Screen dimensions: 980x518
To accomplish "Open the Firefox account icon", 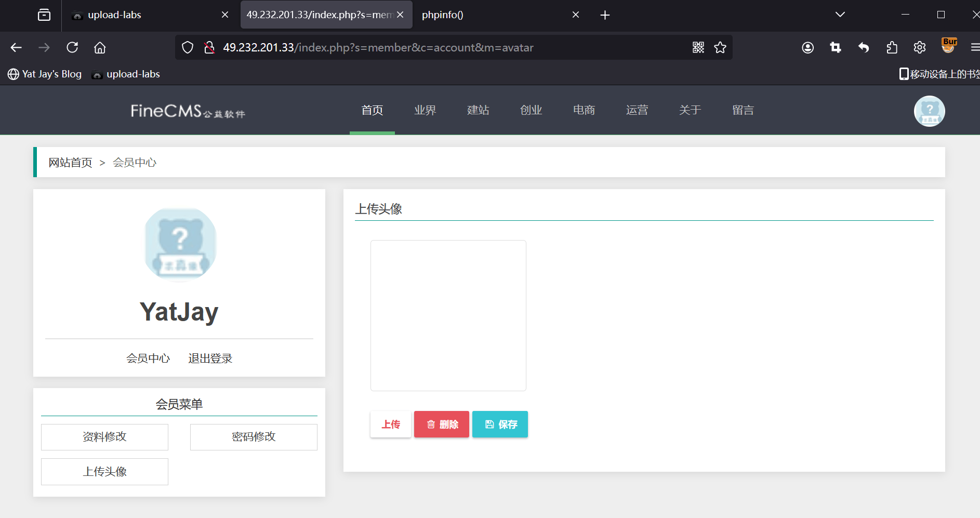I will (x=807, y=48).
